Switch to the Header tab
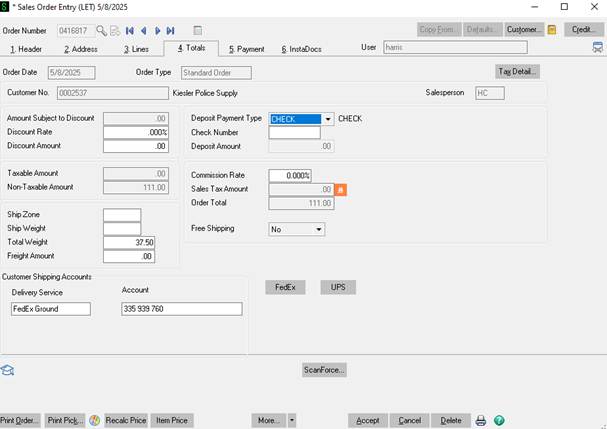 [x=26, y=48]
